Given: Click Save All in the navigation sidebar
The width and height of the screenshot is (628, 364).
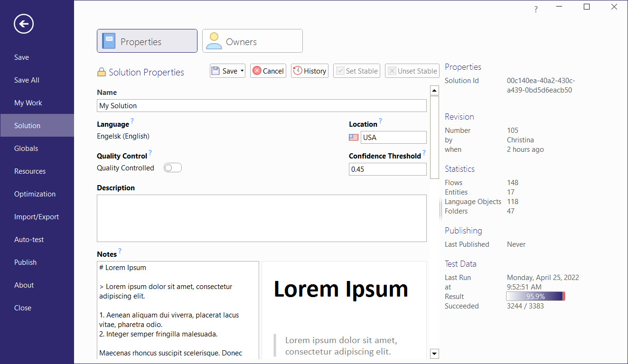Looking at the screenshot, I should [27, 80].
